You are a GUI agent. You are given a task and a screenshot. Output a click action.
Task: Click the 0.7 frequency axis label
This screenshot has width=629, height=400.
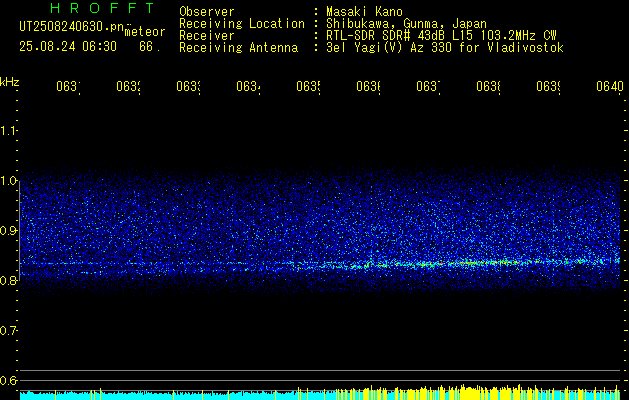click(8, 331)
